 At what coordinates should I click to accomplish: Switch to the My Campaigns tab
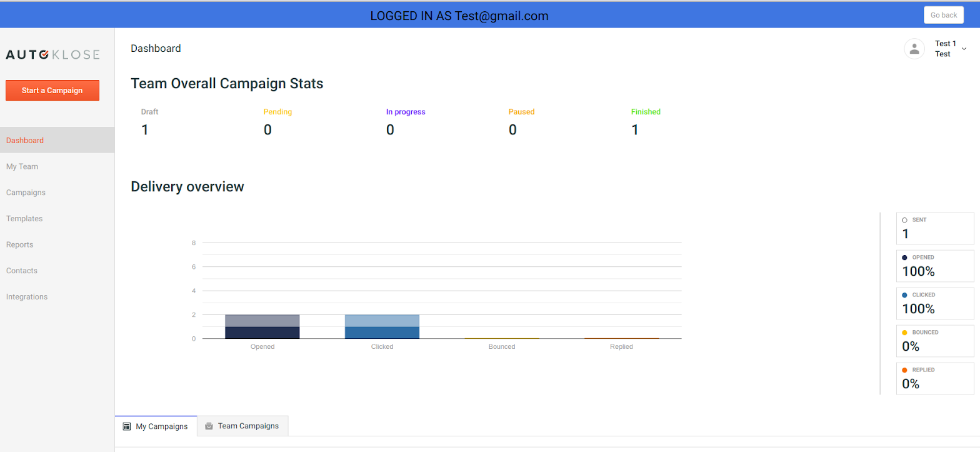pos(156,426)
